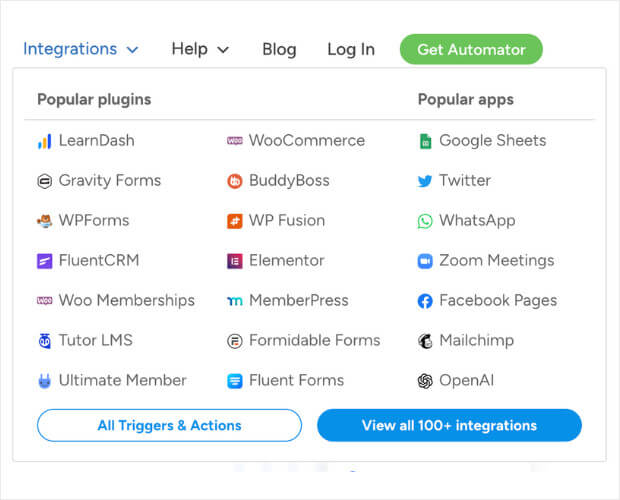Image resolution: width=620 pixels, height=500 pixels.
Task: Click the Get Automator button
Action: click(471, 49)
